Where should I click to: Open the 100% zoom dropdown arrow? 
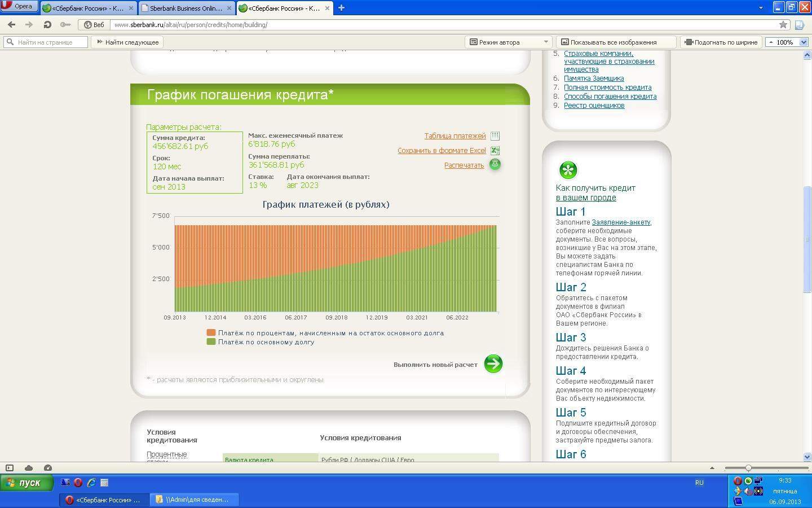point(804,42)
